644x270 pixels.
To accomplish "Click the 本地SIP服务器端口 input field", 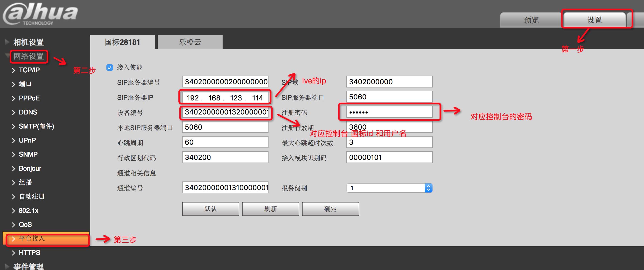I will (225, 127).
